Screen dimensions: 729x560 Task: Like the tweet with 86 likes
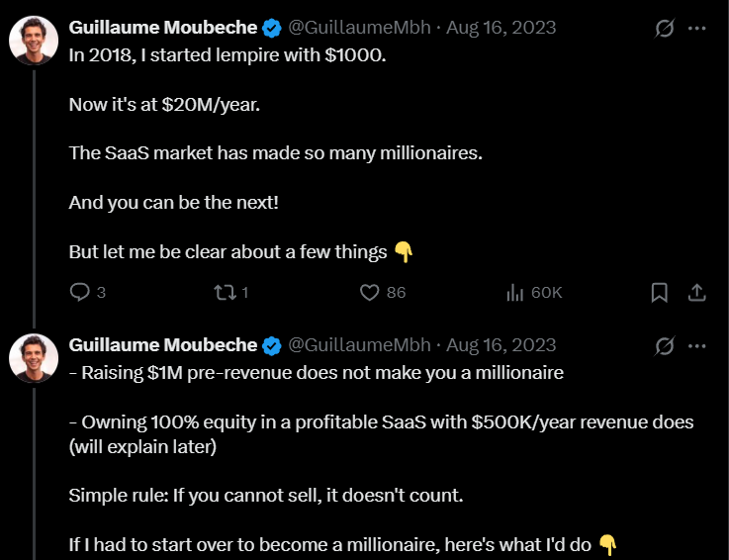click(x=370, y=292)
